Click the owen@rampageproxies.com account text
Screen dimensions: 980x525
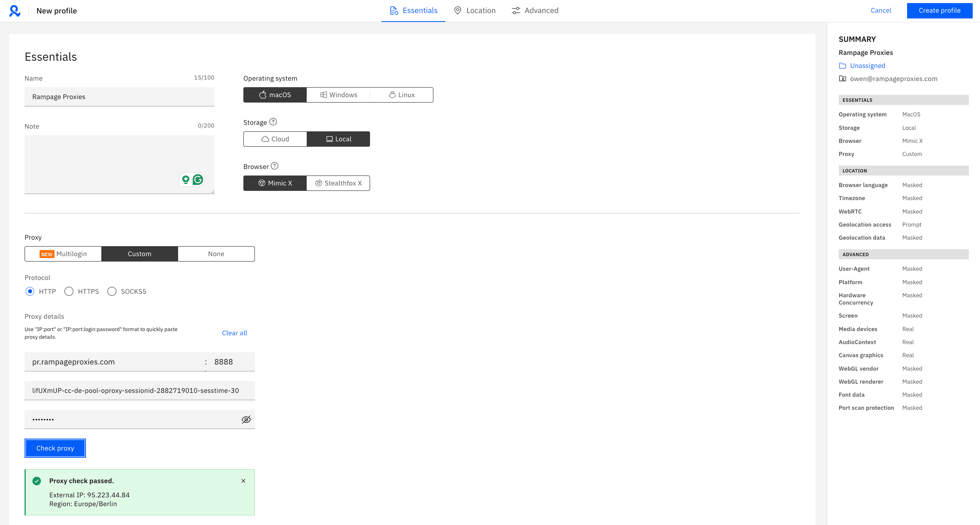(894, 79)
